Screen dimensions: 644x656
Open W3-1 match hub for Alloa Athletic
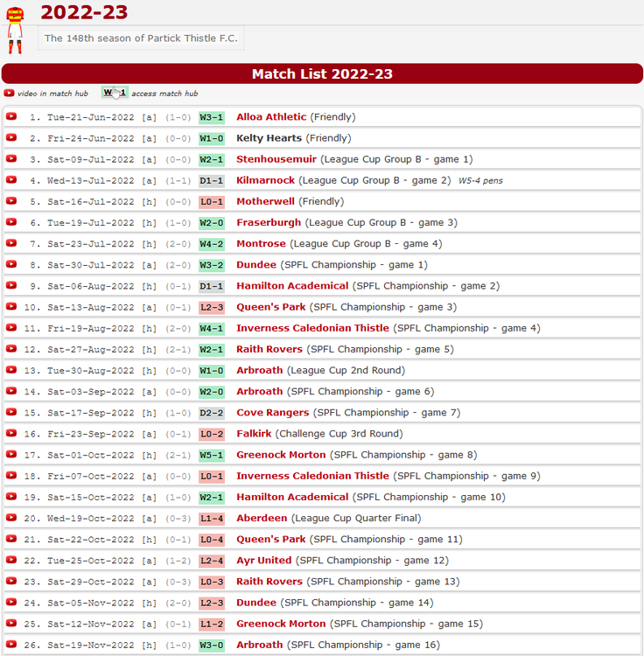(212, 117)
